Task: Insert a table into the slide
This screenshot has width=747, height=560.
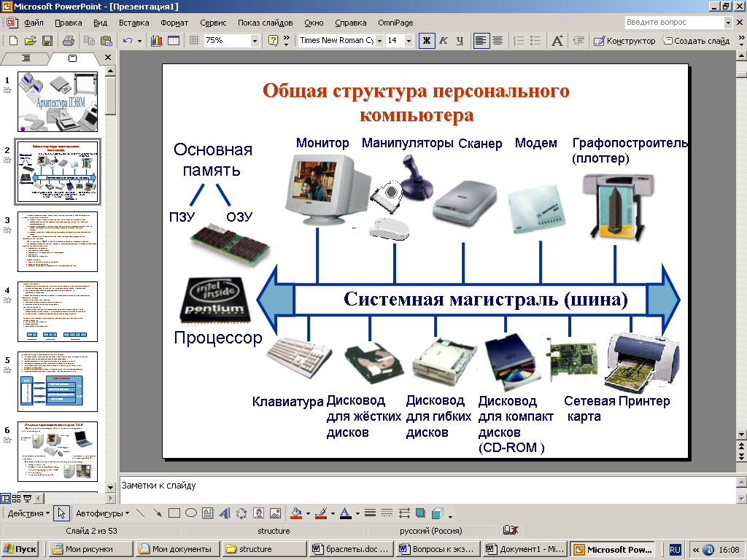Action: (174, 41)
